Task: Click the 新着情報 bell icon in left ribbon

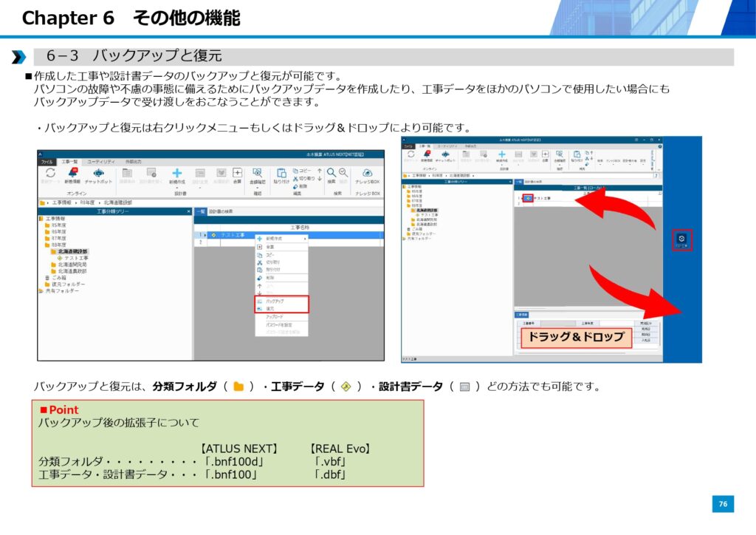Action: [72, 173]
